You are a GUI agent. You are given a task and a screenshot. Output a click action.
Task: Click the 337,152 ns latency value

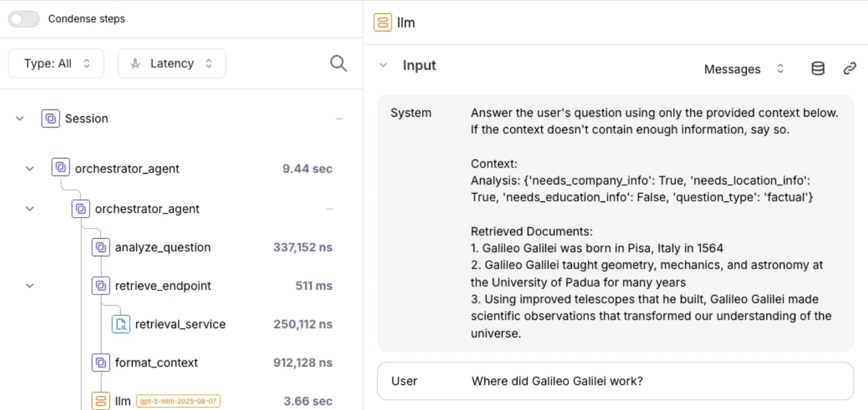click(x=303, y=247)
